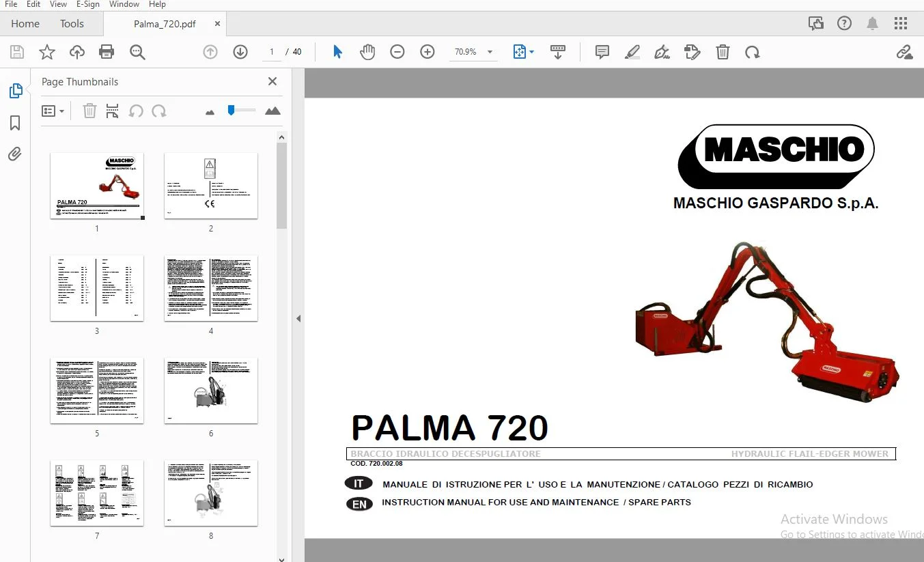Image resolution: width=924 pixels, height=562 pixels.
Task: Select the Palma_720.pdf document tab
Action: (x=165, y=24)
